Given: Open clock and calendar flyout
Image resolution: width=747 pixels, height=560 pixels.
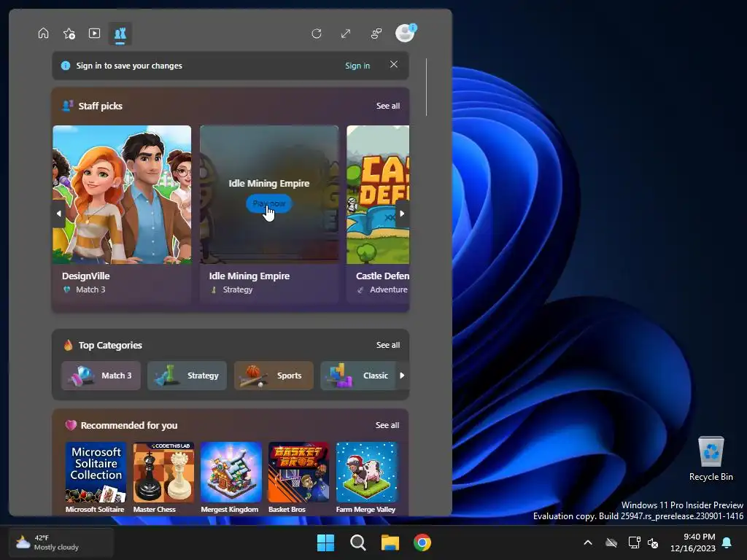Looking at the screenshot, I should point(693,542).
